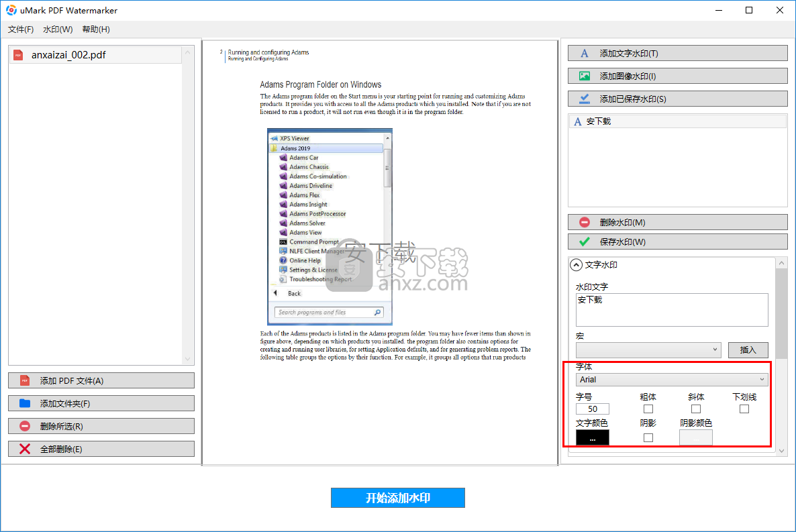Screen dimensions: 796x532
Task: Click the green check icon on 保存水印
Action: coord(585,242)
